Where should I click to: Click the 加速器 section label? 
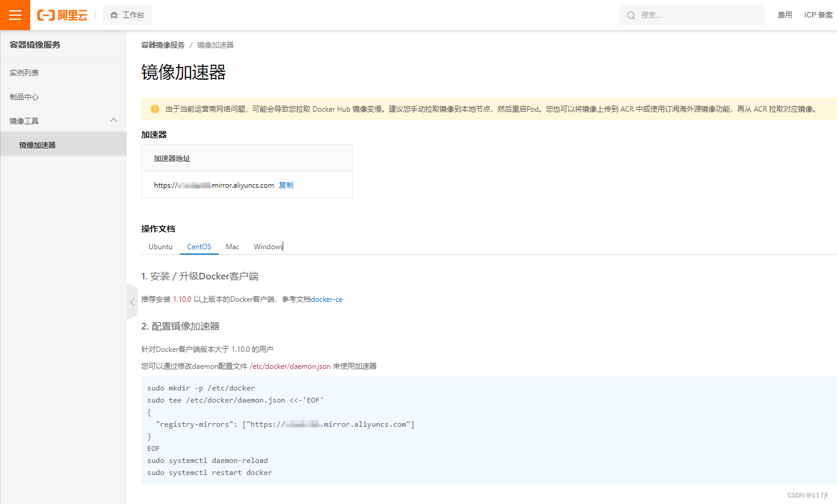(154, 135)
